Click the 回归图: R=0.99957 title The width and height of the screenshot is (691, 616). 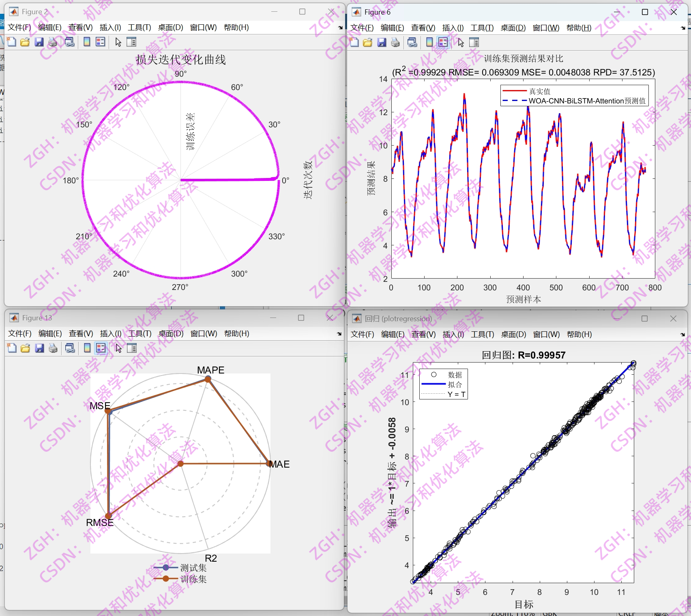coord(524,355)
